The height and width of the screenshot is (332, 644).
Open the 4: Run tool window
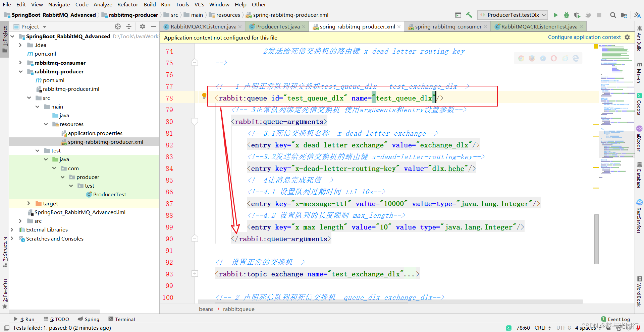pos(24,319)
